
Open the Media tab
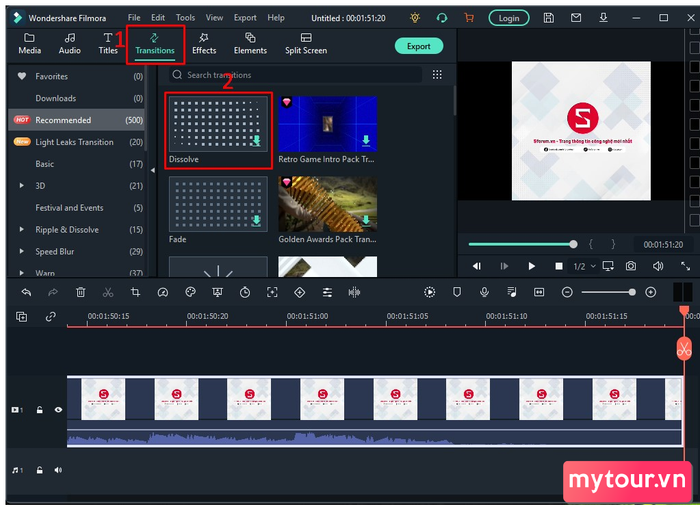(x=29, y=44)
